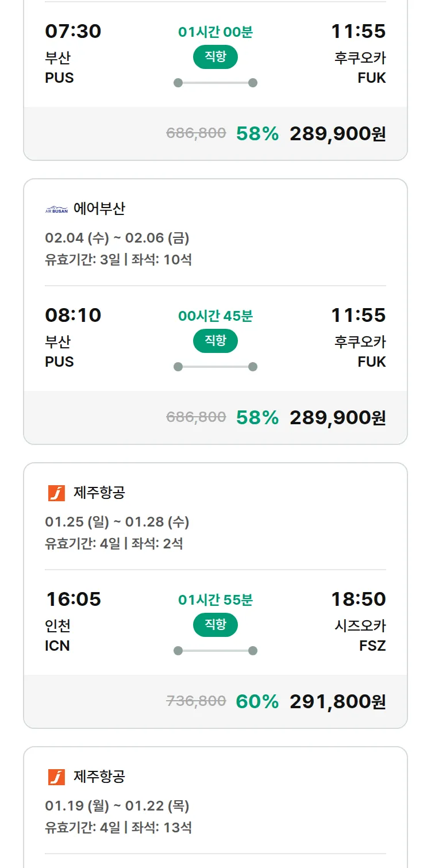Click Jeju Air logo on 01.19 flight card
Viewport: 431px width, 868px height.
(56, 777)
